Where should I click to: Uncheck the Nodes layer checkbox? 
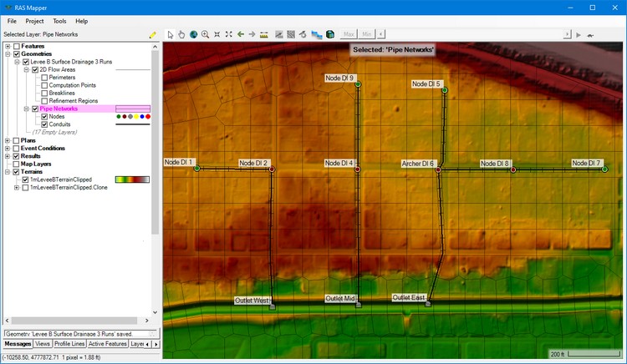tap(44, 116)
